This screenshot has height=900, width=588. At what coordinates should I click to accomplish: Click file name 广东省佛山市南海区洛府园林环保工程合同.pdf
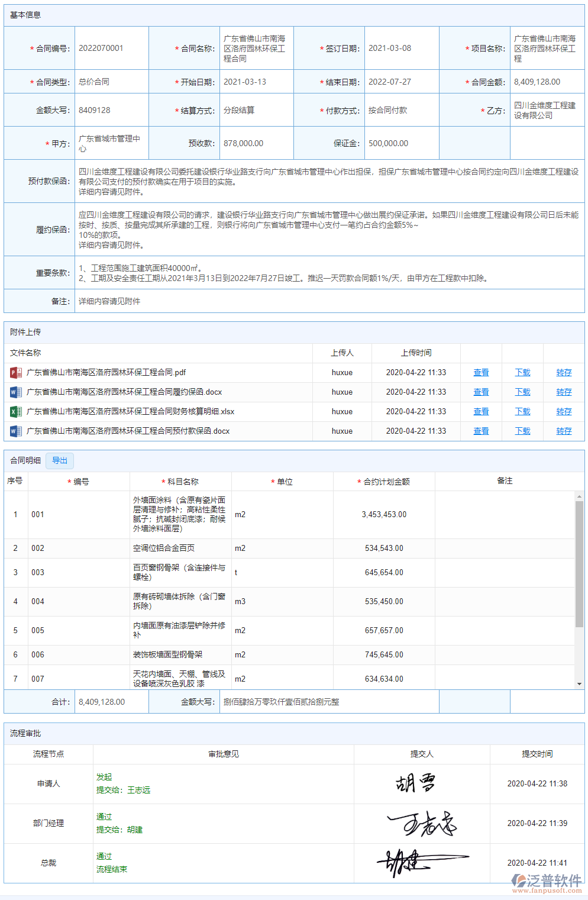tap(106, 373)
